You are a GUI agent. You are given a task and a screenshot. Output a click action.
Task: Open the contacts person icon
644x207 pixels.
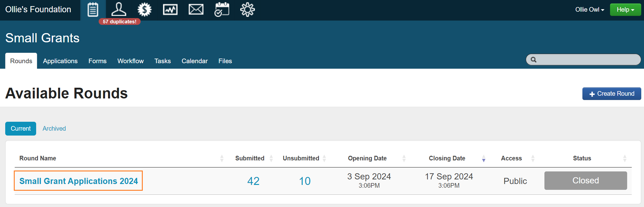[x=119, y=10]
